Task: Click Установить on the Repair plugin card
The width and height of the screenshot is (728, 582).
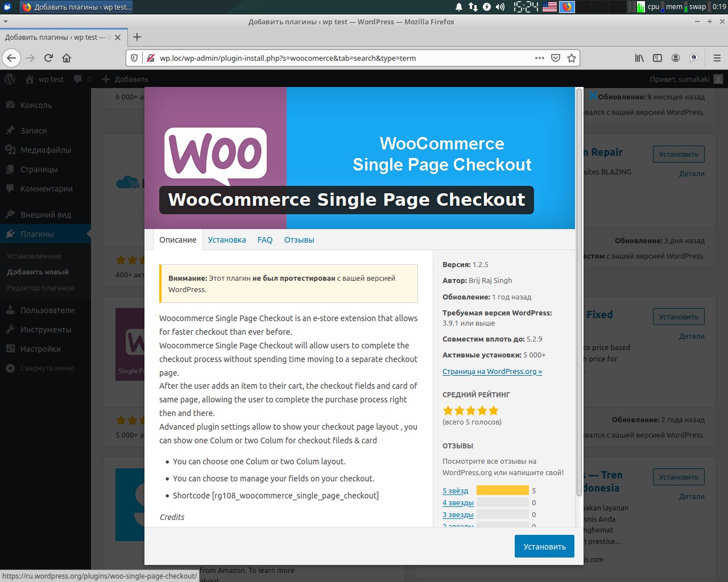Action: (679, 154)
